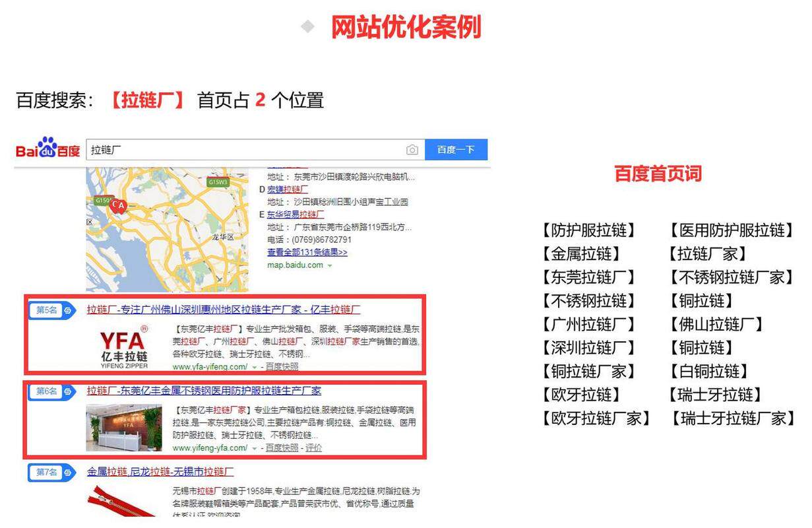Open result 拉链厂-东莞亿丰金属不锈钢医用防护服
Image resolution: width=812 pixels, height=528 pixels.
204,391
